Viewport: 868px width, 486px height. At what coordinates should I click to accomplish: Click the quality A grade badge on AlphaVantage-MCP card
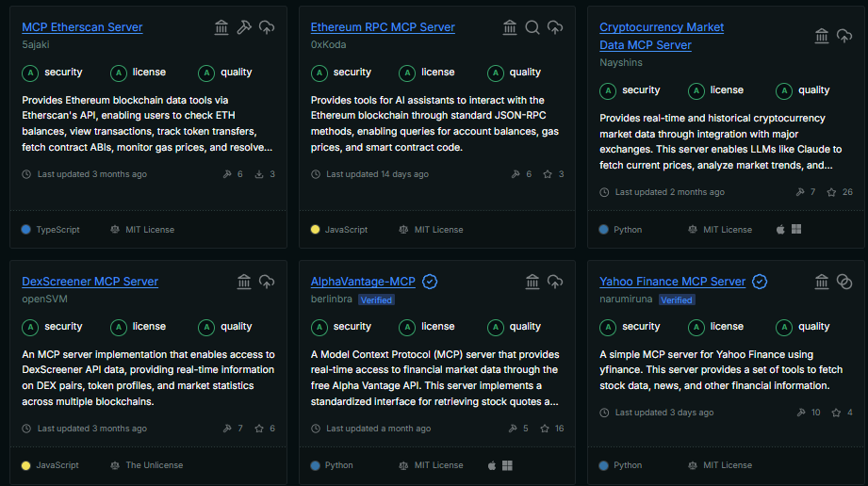pos(496,327)
